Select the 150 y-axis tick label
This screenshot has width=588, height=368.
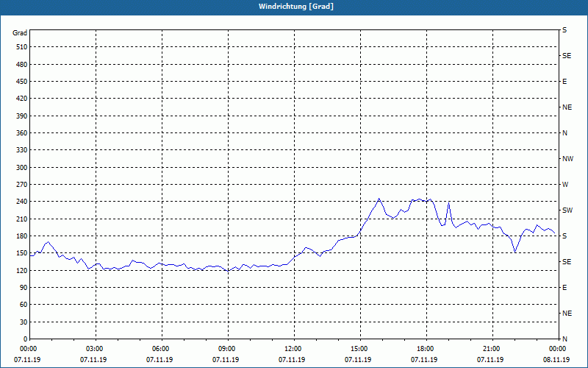(22, 253)
